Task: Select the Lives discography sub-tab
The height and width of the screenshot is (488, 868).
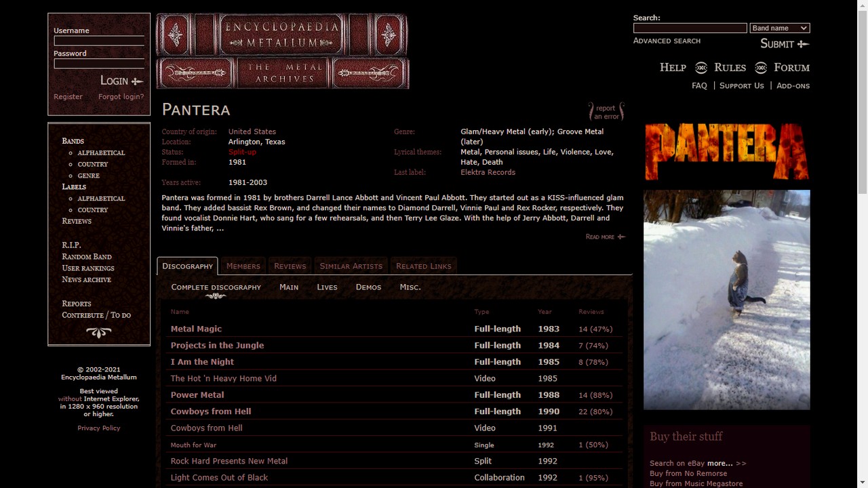Action: pyautogui.click(x=327, y=287)
